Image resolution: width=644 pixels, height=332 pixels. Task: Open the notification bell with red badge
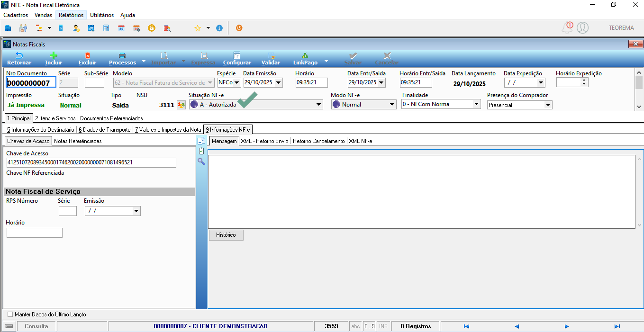coord(567,27)
